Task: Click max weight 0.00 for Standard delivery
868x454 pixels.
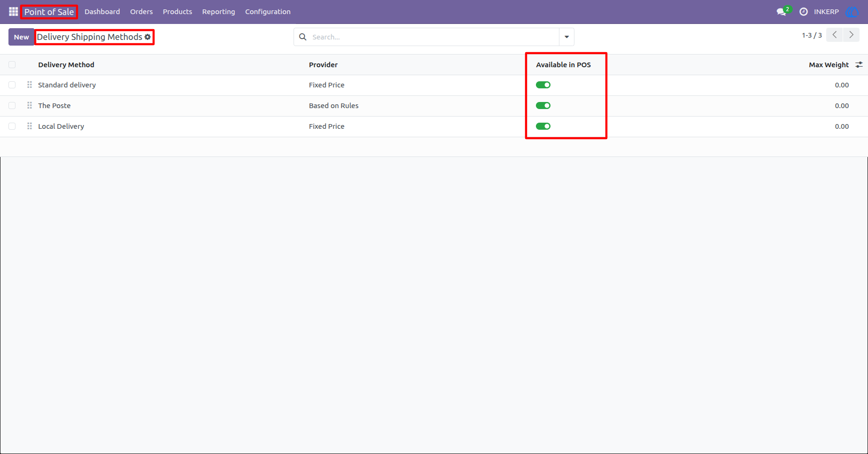Action: pyautogui.click(x=842, y=85)
